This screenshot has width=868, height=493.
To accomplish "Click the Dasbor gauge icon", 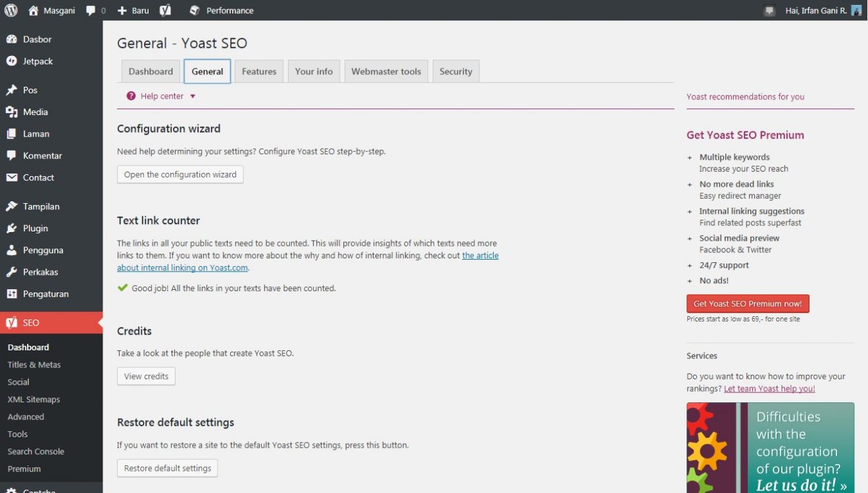I will click(x=11, y=39).
